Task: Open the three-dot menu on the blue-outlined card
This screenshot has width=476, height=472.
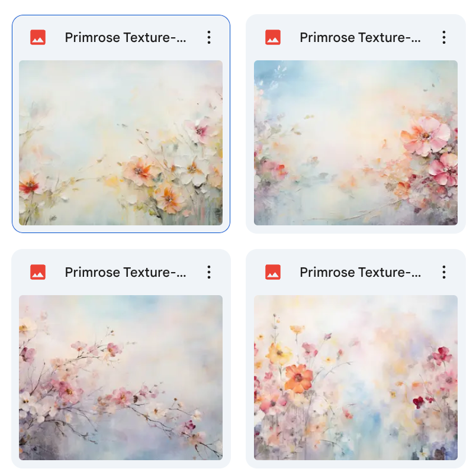Action: pos(209,37)
